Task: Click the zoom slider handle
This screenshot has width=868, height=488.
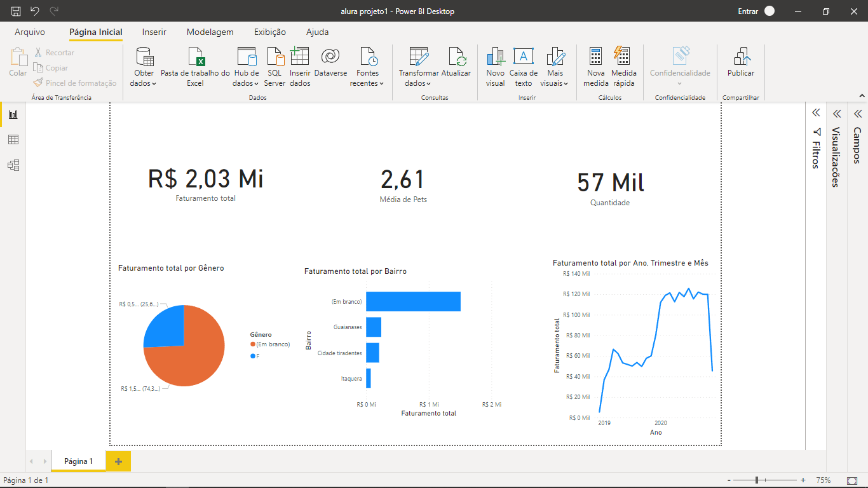Action: coord(757,480)
